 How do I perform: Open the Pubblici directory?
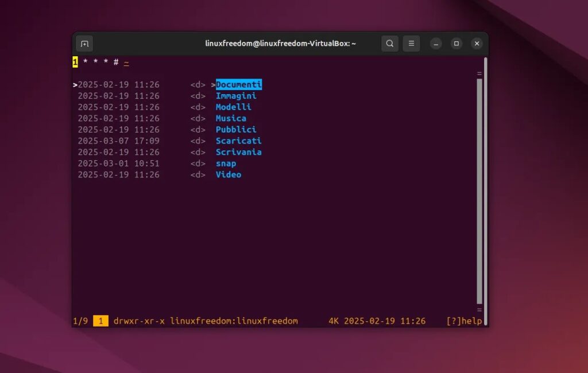[236, 129]
